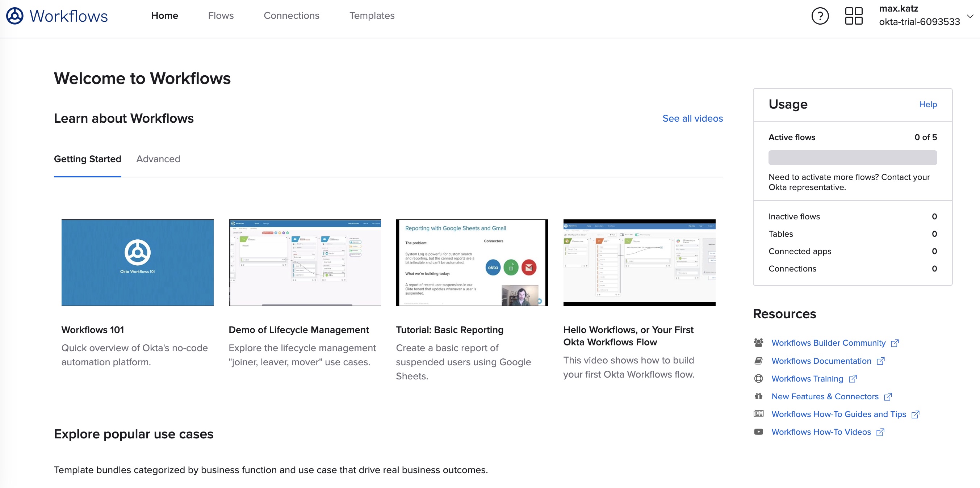Screen dimensions: 980x488
Task: Click external link icon beside Workflows Builder Community
Action: pos(895,343)
